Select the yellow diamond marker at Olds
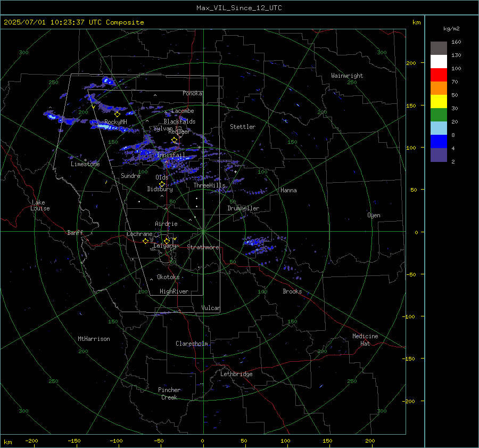 click(162, 184)
